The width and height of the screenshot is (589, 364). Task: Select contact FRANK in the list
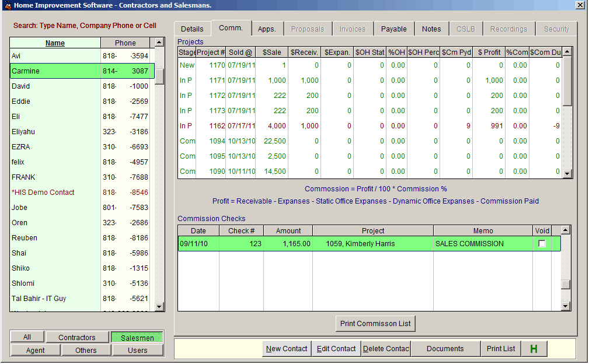click(x=82, y=177)
